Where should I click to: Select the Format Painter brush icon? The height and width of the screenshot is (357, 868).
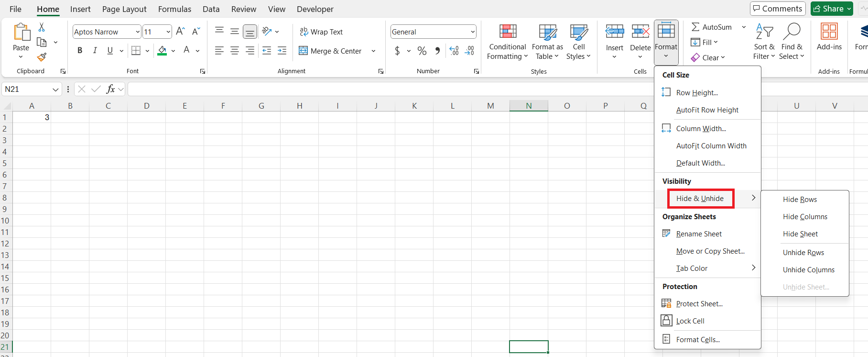[x=42, y=57]
